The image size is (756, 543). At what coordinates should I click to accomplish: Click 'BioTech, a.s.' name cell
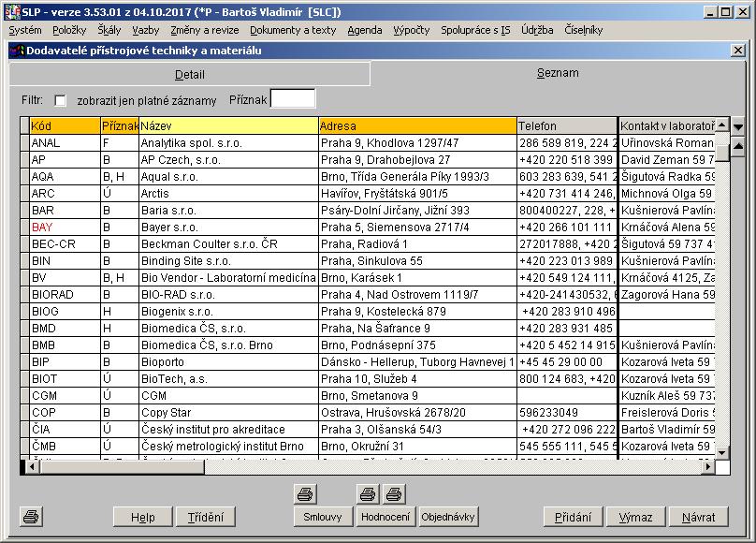pyautogui.click(x=228, y=379)
